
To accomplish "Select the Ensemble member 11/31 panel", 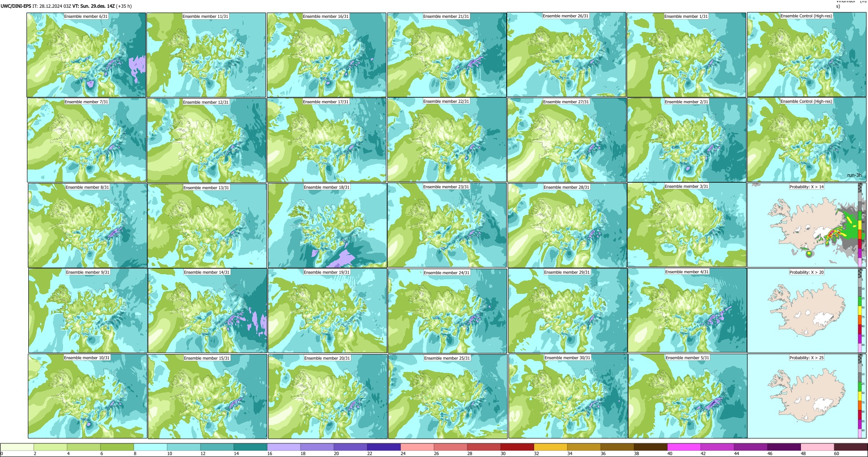I will coord(206,55).
